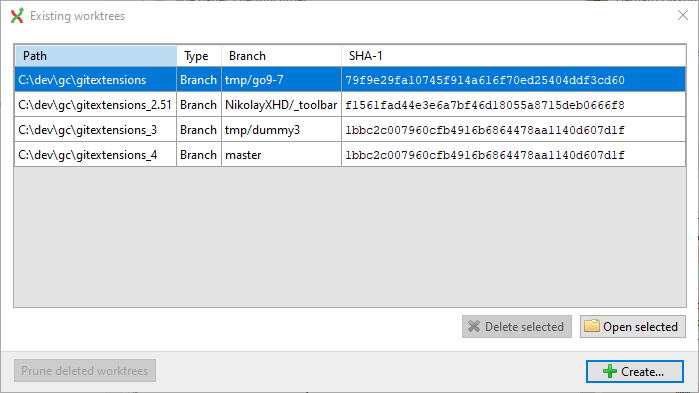
Task: Click the SHA-1 starting with 79f9e29f
Action: click(x=514, y=80)
